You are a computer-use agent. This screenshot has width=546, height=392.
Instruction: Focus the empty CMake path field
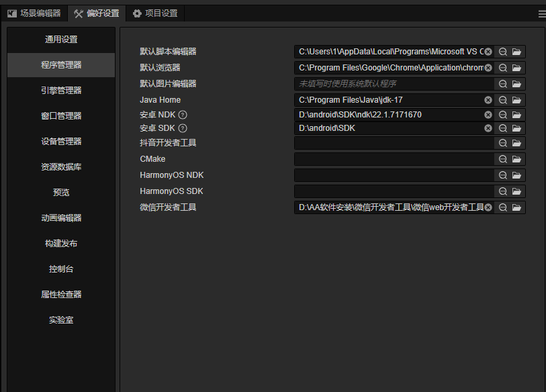pyautogui.click(x=394, y=159)
